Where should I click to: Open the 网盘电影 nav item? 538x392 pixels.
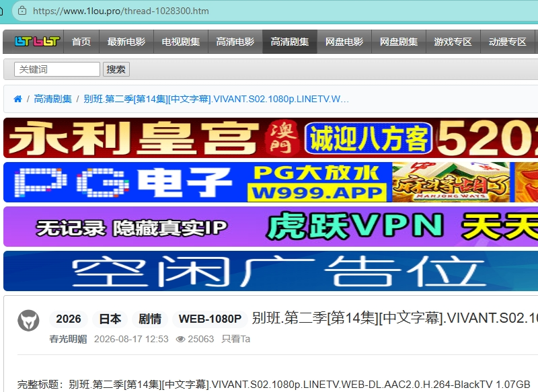click(x=344, y=42)
